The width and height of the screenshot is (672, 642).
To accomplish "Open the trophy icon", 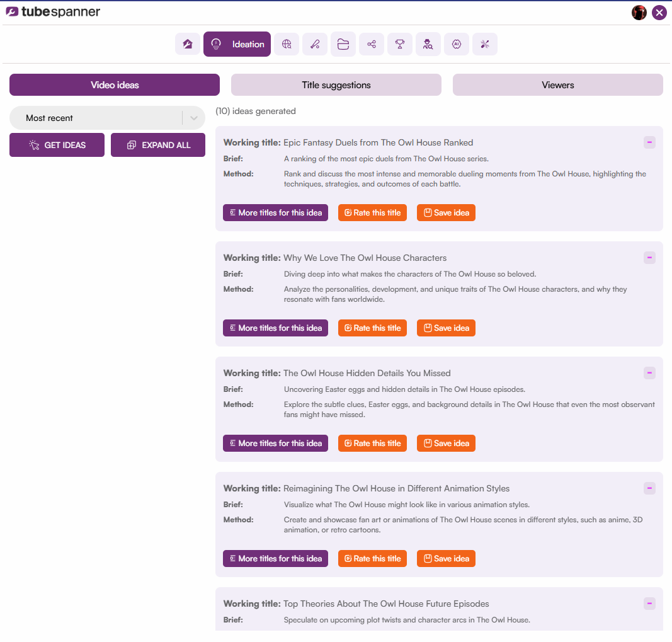I will (400, 44).
